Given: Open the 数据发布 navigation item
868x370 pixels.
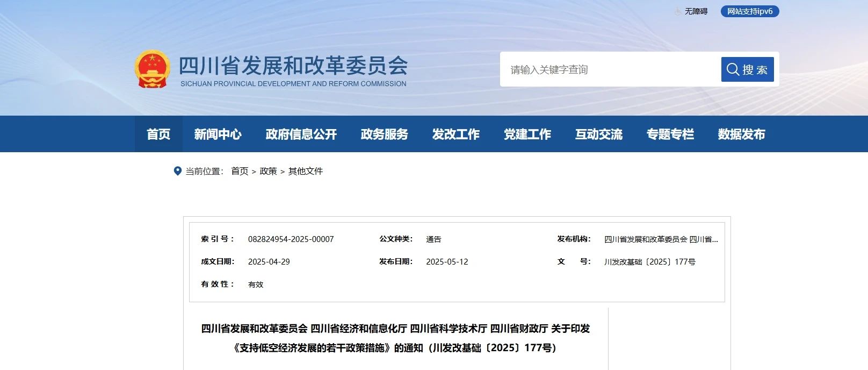Looking at the screenshot, I should pos(741,134).
